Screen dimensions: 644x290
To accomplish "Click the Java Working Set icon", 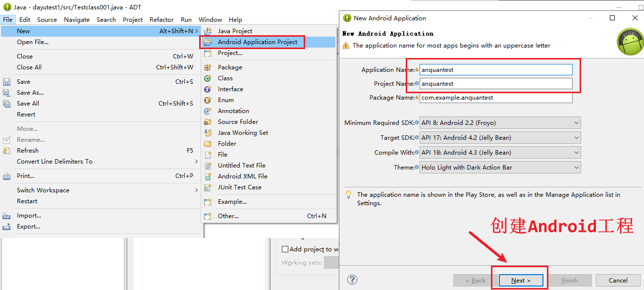I will click(208, 133).
